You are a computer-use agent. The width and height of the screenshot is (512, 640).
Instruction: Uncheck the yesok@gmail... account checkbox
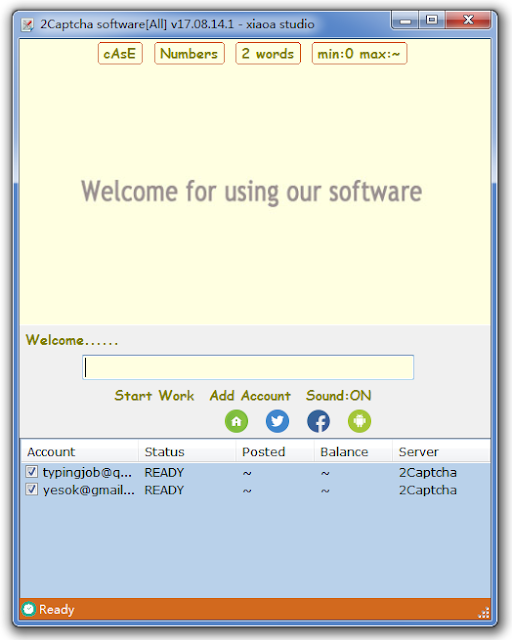point(32,489)
